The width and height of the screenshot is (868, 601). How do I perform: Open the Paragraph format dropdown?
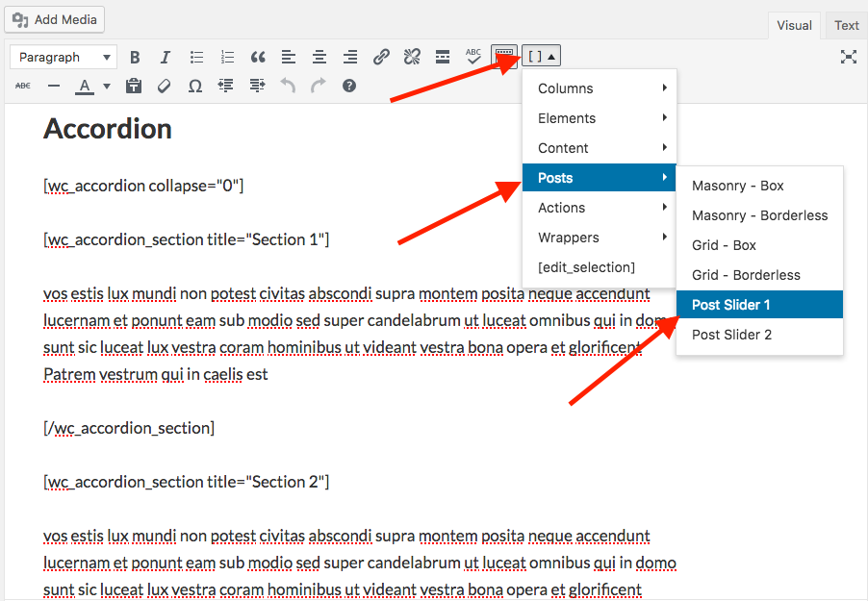coord(64,57)
